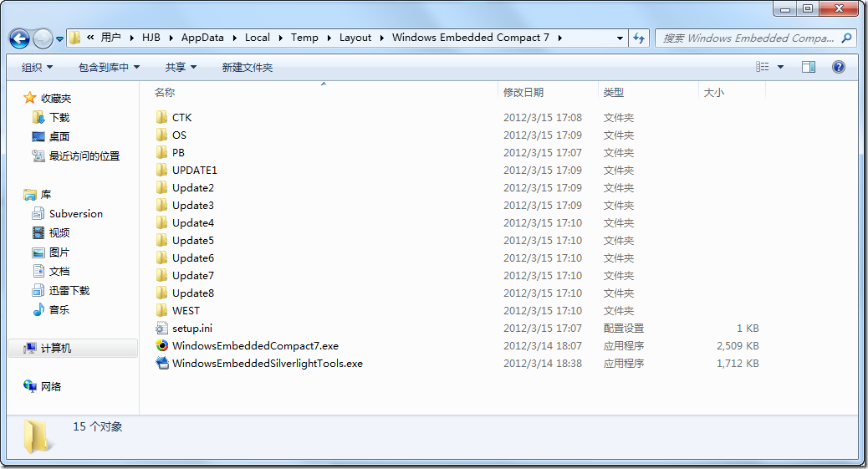Open the view options dropdown arrow

(780, 67)
